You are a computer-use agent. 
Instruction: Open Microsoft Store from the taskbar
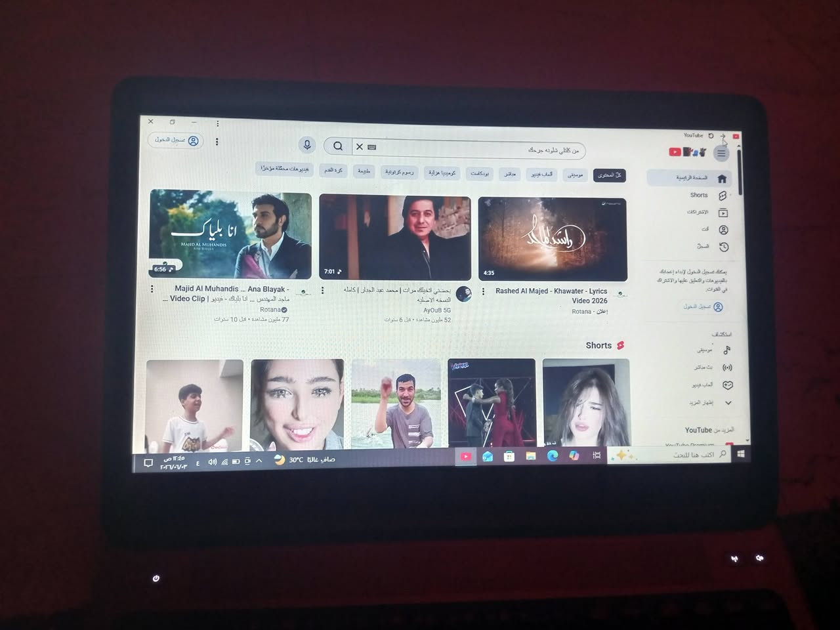[x=509, y=456]
